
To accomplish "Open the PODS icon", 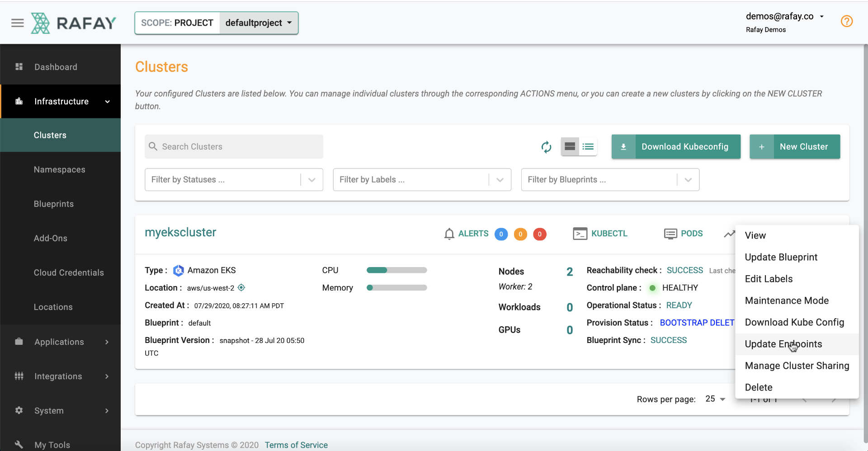I will point(670,234).
